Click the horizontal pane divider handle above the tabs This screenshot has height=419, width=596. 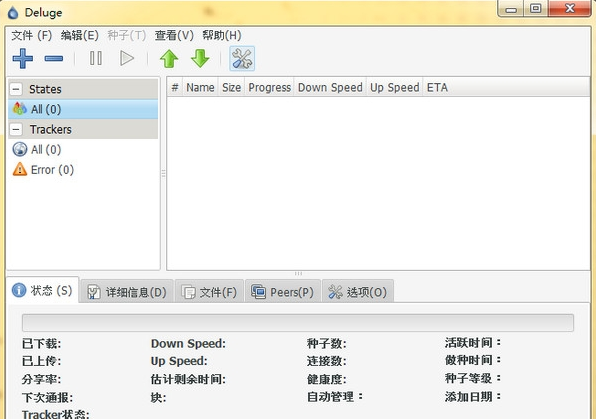pos(298,273)
